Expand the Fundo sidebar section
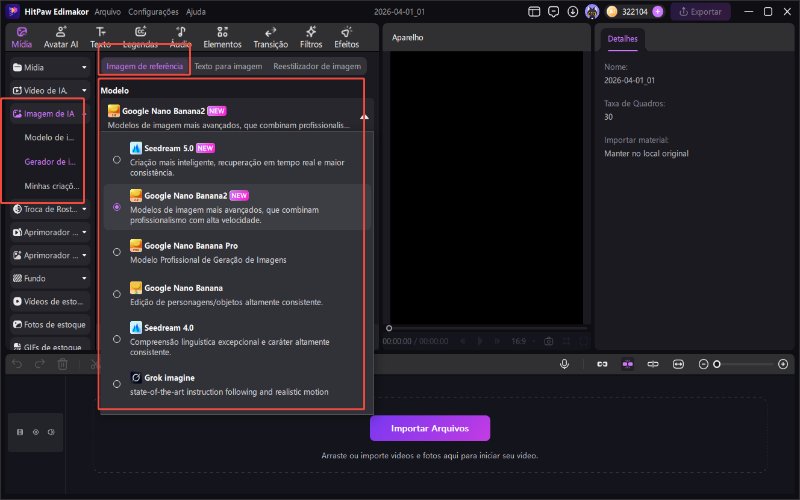The height and width of the screenshot is (500, 800). [84, 278]
